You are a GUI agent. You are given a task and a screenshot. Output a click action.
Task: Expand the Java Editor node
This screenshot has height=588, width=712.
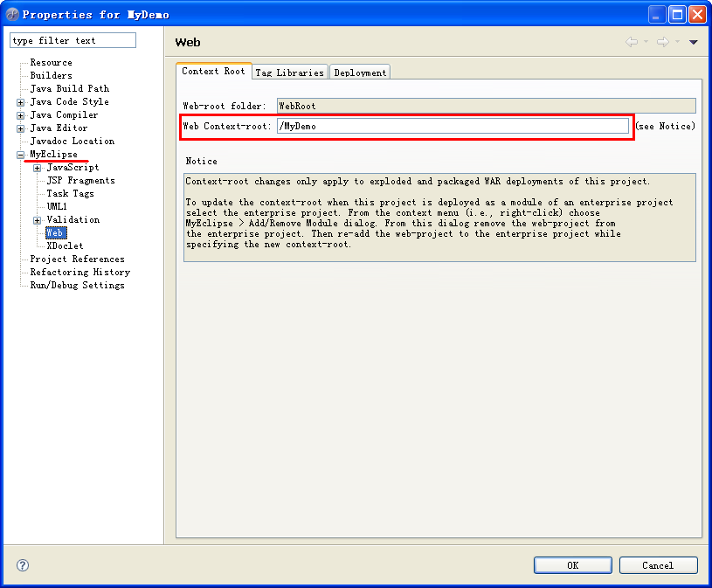click(20, 129)
